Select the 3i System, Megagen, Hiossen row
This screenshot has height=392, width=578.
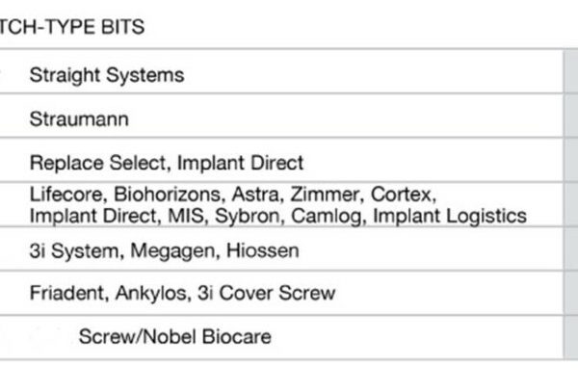(x=164, y=250)
